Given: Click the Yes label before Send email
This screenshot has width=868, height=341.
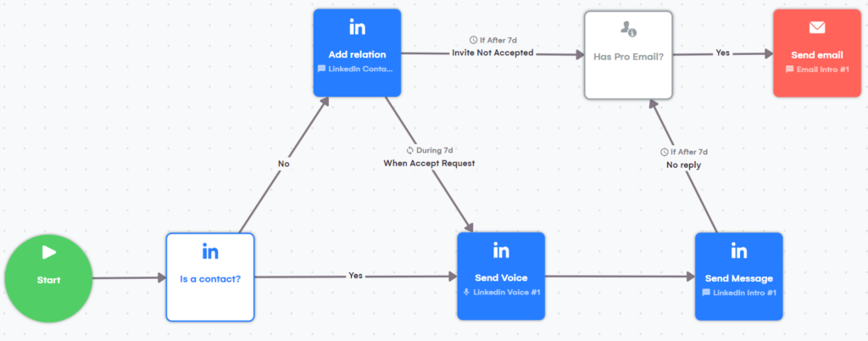Looking at the screenshot, I should pyautogui.click(x=722, y=53).
